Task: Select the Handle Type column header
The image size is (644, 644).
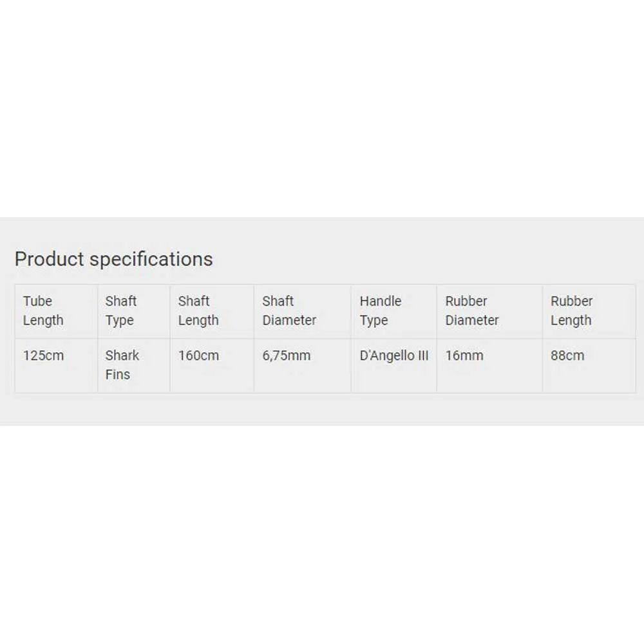Action: pos(380,310)
